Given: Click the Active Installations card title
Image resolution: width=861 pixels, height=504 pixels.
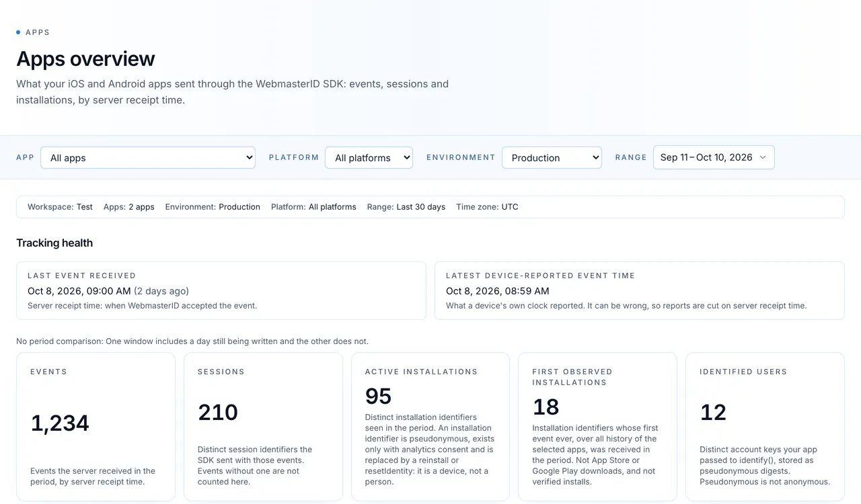Looking at the screenshot, I should (421, 372).
